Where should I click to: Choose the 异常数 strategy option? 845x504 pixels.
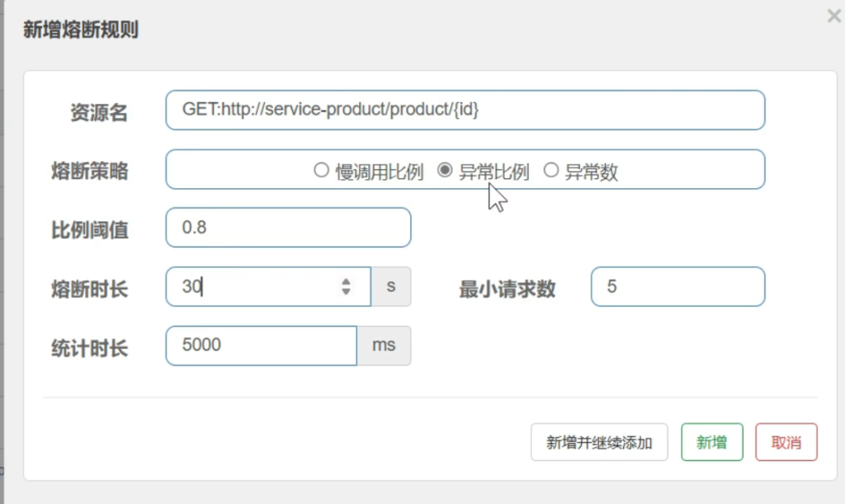coord(550,171)
